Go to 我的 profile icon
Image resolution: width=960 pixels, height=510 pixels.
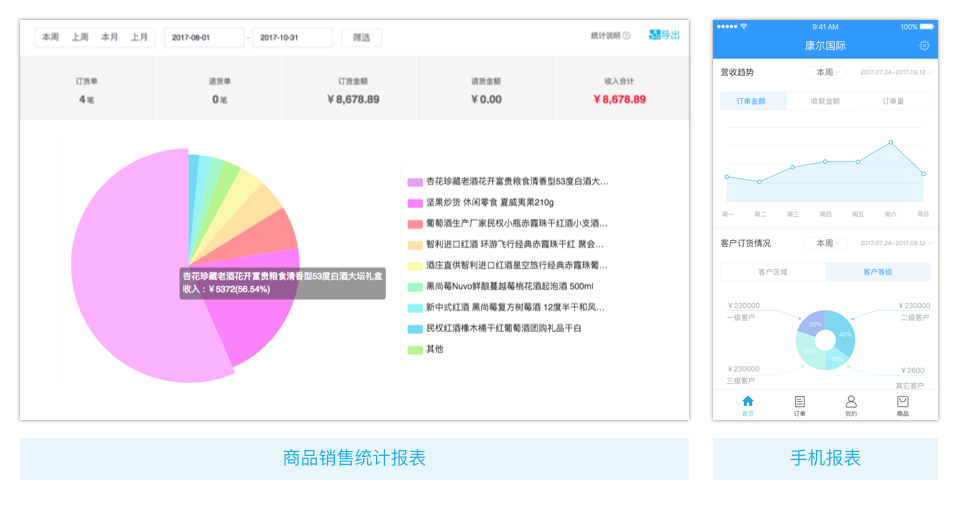coord(851,401)
